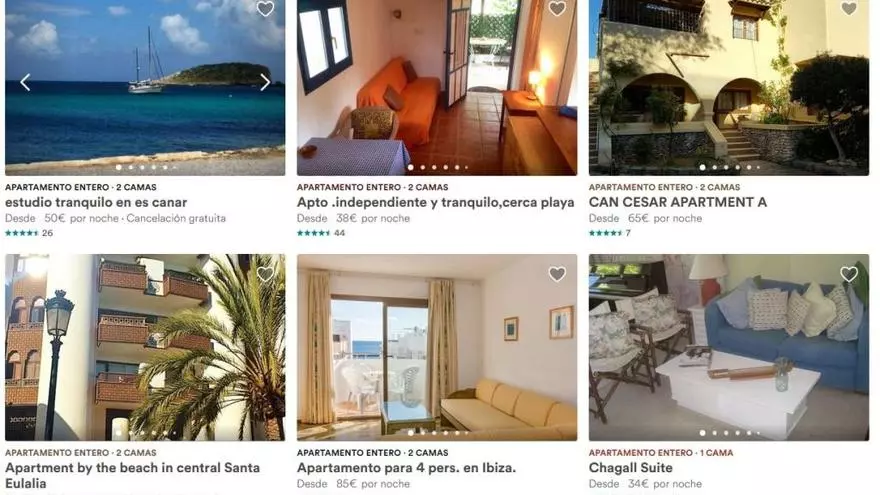Open 'Apartment by the beach in central Santa Eulalia'

(x=132, y=475)
